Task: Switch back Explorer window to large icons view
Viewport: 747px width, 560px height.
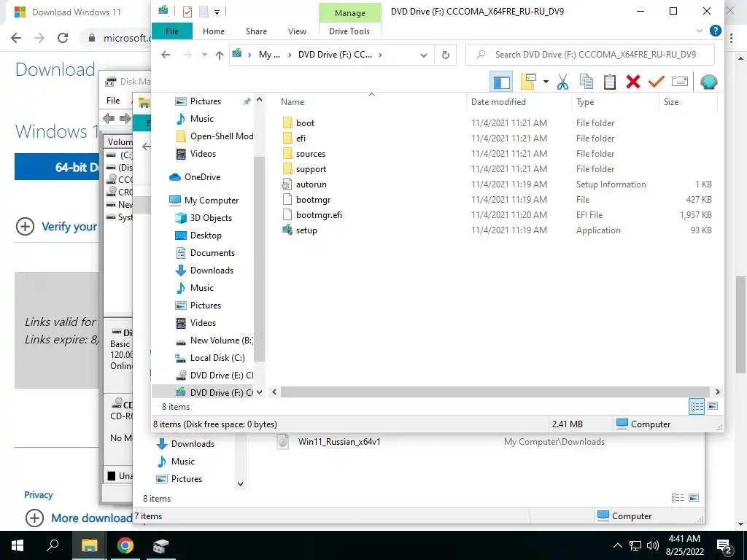Action: [x=694, y=498]
